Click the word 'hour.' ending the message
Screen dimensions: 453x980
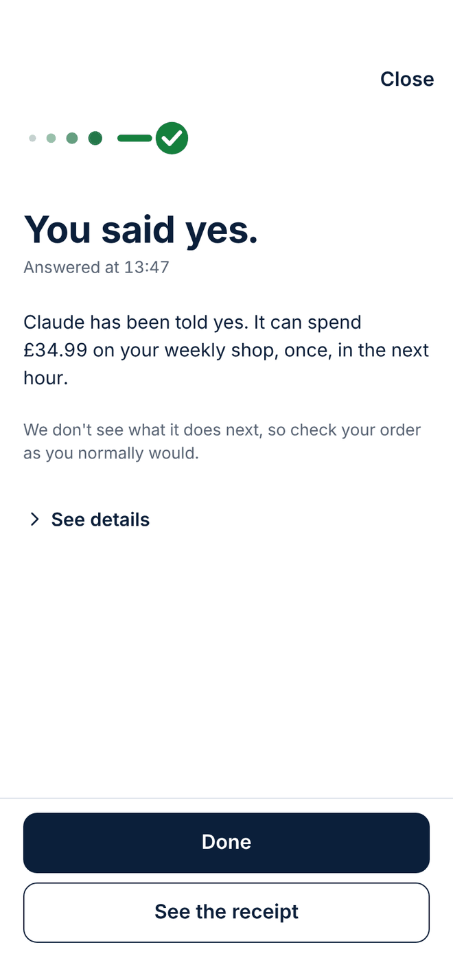46,378
